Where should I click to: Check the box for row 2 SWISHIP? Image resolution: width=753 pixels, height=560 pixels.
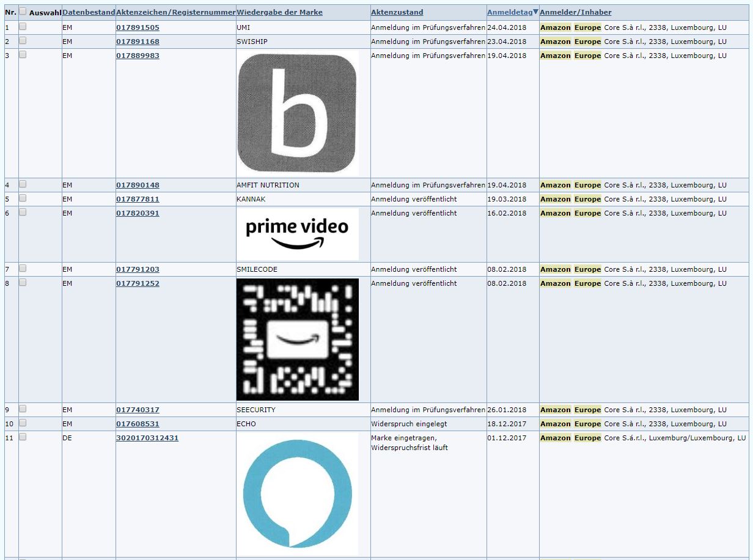[x=23, y=40]
